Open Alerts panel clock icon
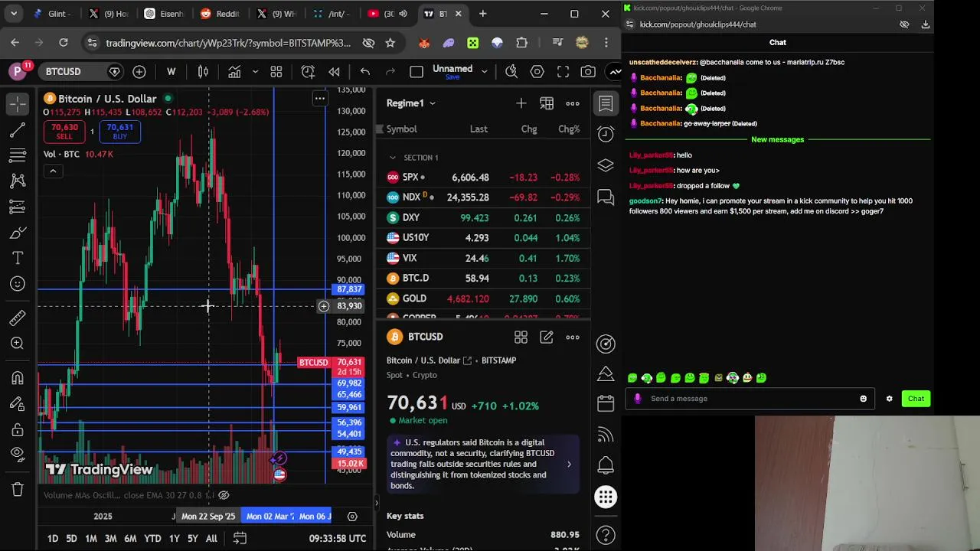The width and height of the screenshot is (980, 551). pyautogui.click(x=606, y=133)
